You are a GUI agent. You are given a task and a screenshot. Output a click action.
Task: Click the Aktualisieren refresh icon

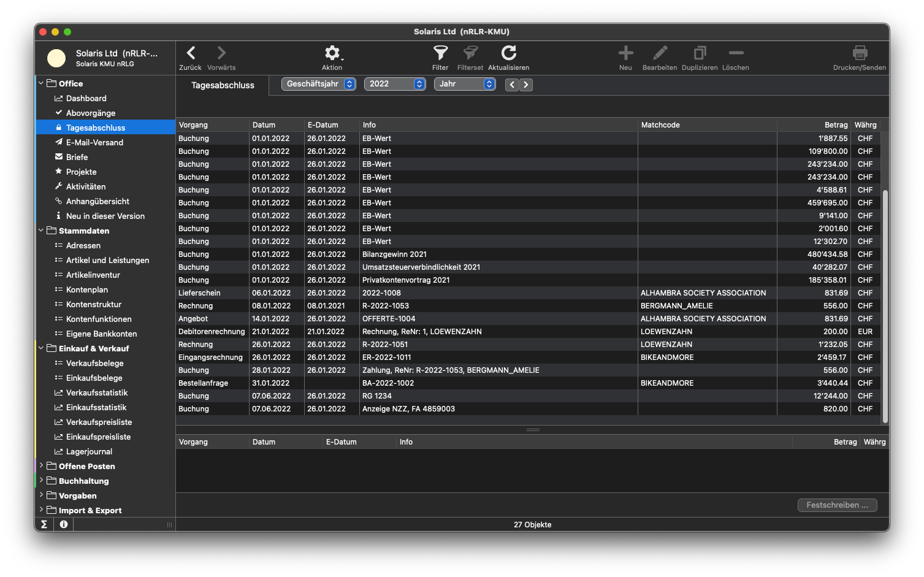[x=508, y=53]
